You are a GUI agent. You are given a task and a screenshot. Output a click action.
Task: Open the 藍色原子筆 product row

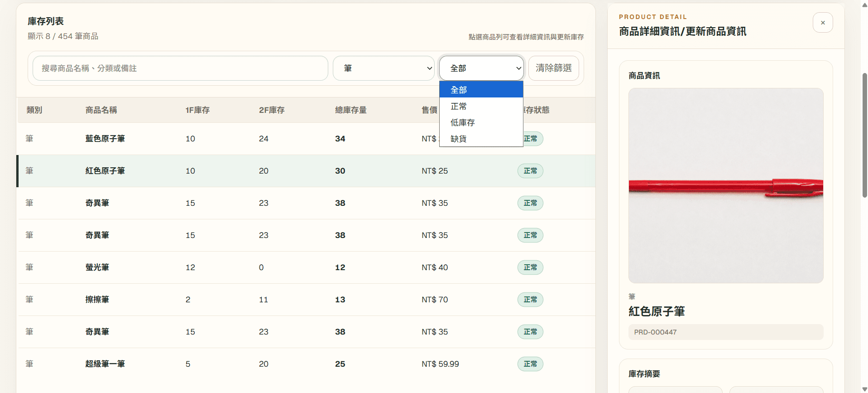tap(306, 139)
